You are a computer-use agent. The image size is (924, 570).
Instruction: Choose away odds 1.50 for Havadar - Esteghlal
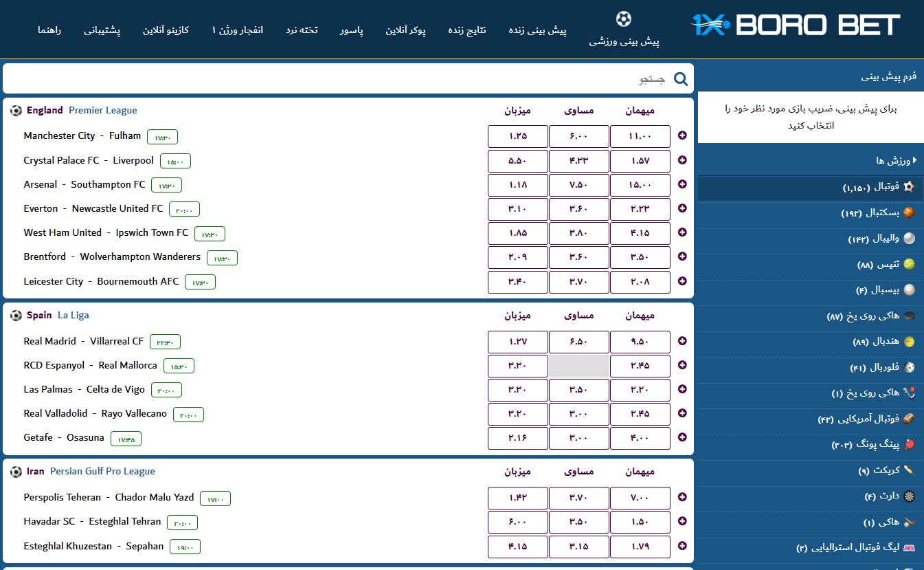(x=640, y=521)
